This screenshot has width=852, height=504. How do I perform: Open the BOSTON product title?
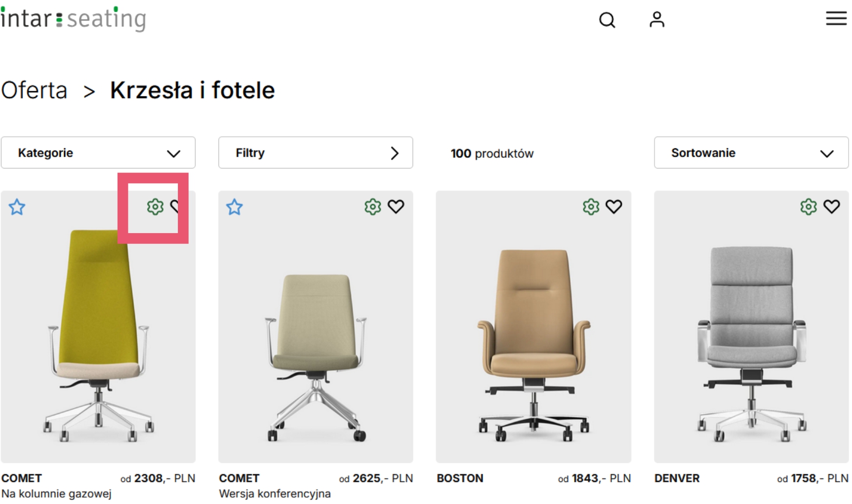(x=460, y=478)
